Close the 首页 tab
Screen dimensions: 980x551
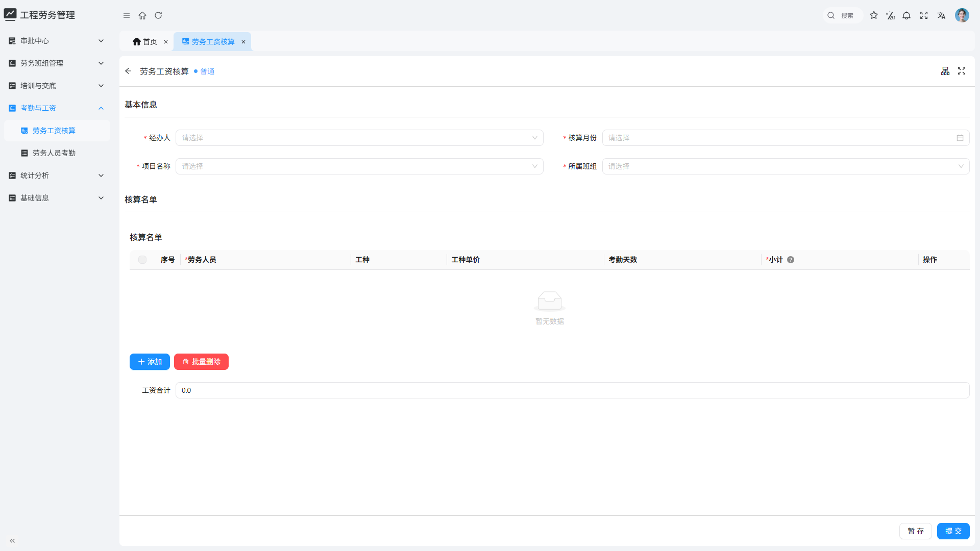pos(166,42)
